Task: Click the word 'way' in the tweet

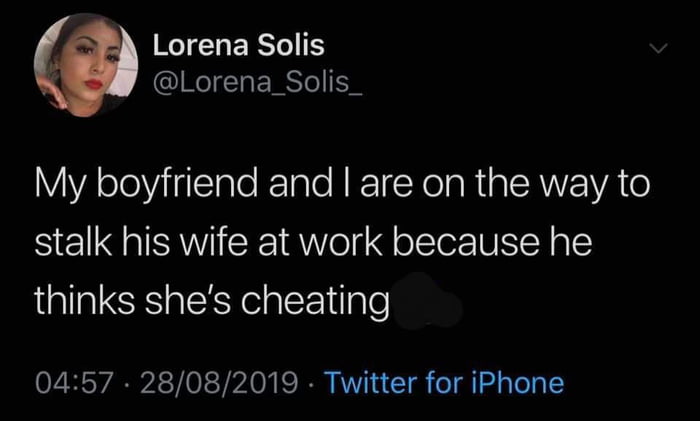Action: point(584,187)
